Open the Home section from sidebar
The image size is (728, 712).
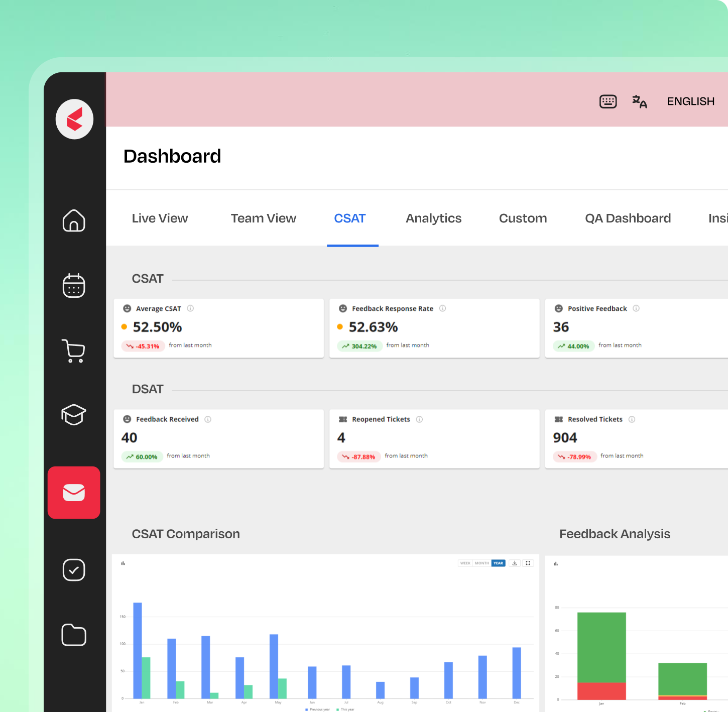pyautogui.click(x=74, y=220)
